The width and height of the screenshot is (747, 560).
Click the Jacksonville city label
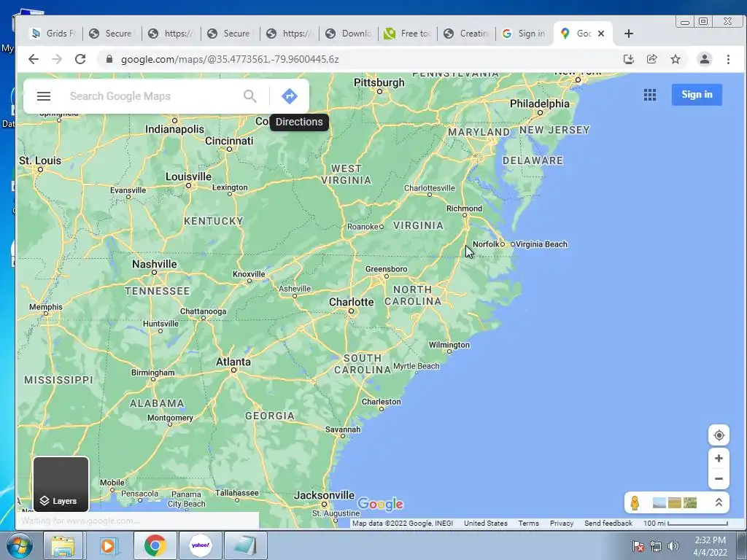tap(324, 495)
